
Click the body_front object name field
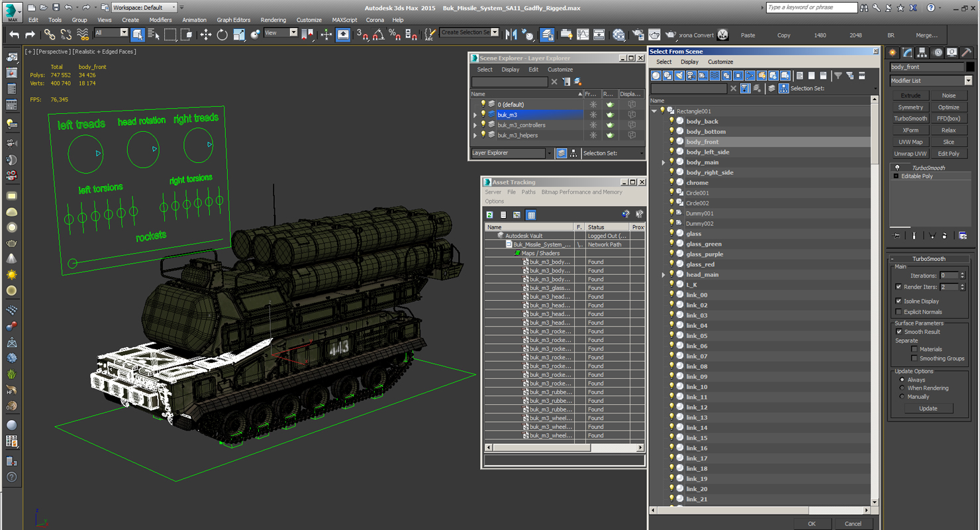pyautogui.click(x=926, y=67)
